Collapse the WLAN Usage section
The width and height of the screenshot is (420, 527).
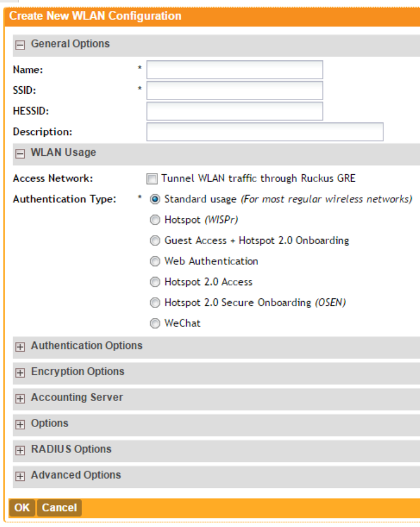point(20,153)
